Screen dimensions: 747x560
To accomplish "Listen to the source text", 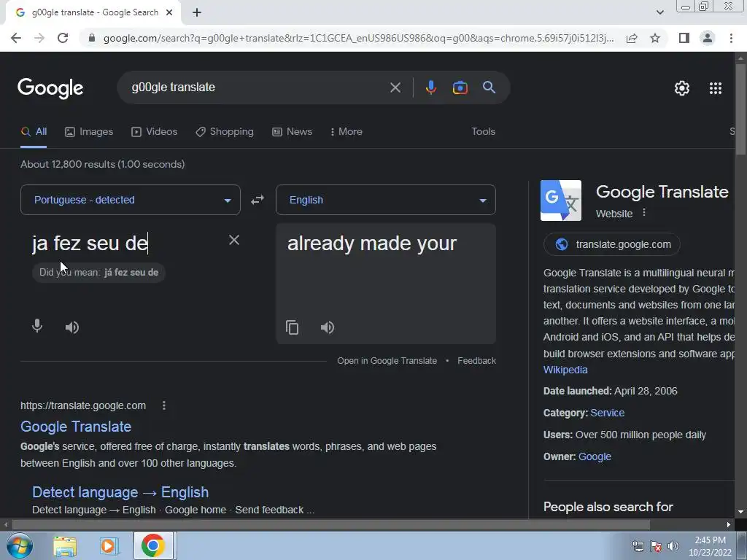I will (x=72, y=327).
